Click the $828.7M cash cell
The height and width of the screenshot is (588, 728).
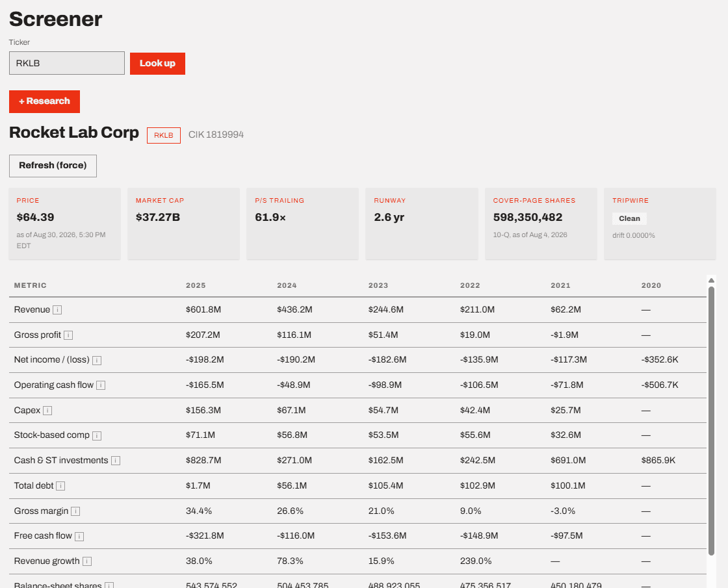(x=203, y=461)
